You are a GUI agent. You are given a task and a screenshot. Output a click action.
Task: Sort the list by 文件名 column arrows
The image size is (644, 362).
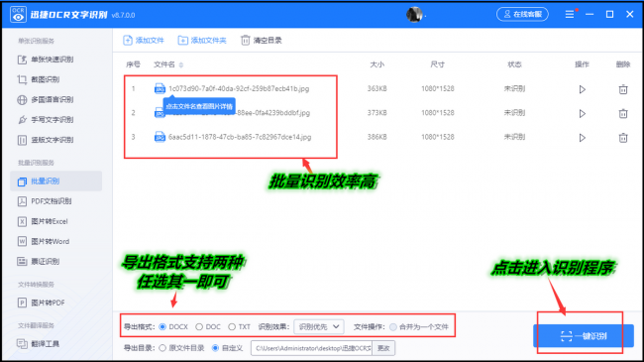[x=181, y=64]
